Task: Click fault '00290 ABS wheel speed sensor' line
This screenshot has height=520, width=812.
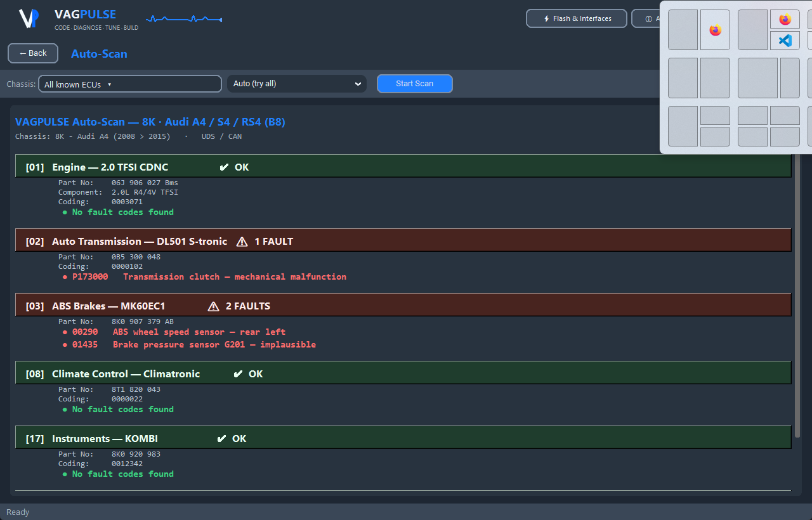Action: tap(174, 332)
